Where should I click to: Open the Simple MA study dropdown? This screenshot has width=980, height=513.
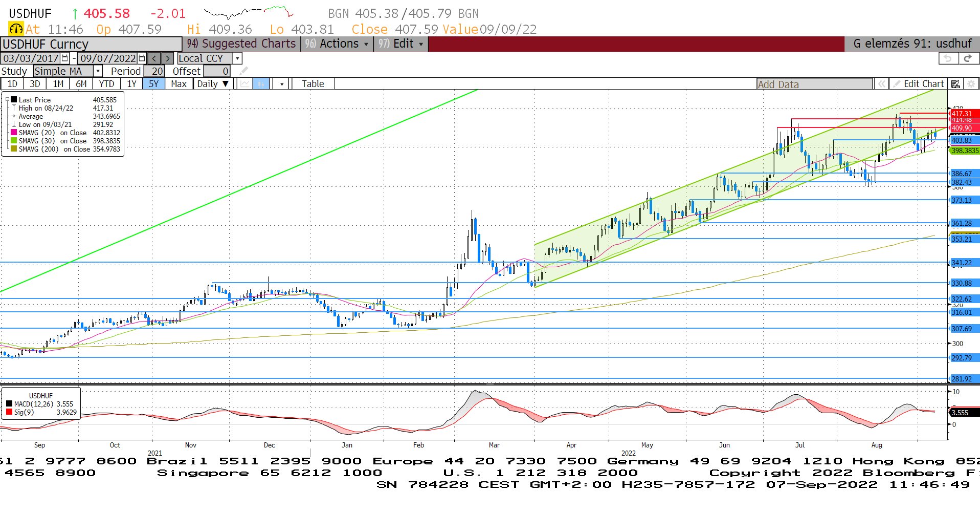[98, 71]
